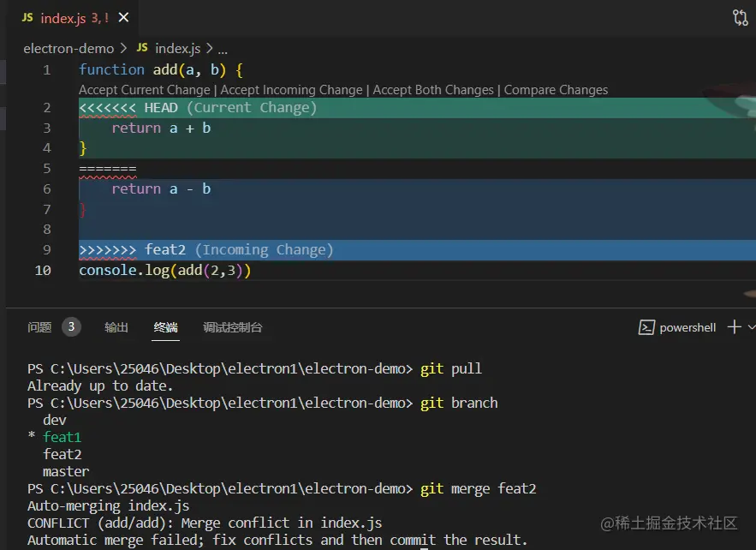
Task: Click electron-demo breadcrumb folder
Action: click(68, 49)
